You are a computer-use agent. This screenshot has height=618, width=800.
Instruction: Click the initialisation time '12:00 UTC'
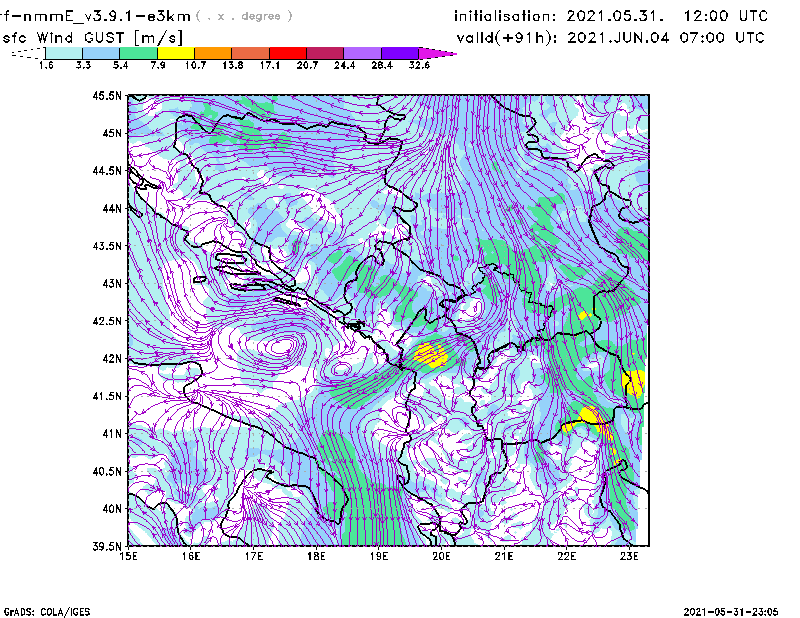(726, 16)
